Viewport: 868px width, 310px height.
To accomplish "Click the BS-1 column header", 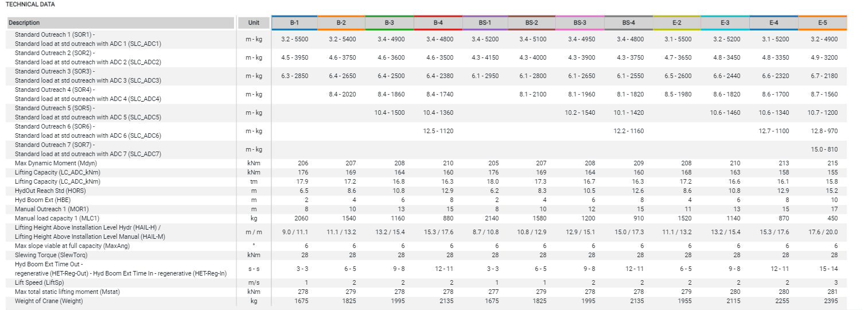I will tap(485, 23).
